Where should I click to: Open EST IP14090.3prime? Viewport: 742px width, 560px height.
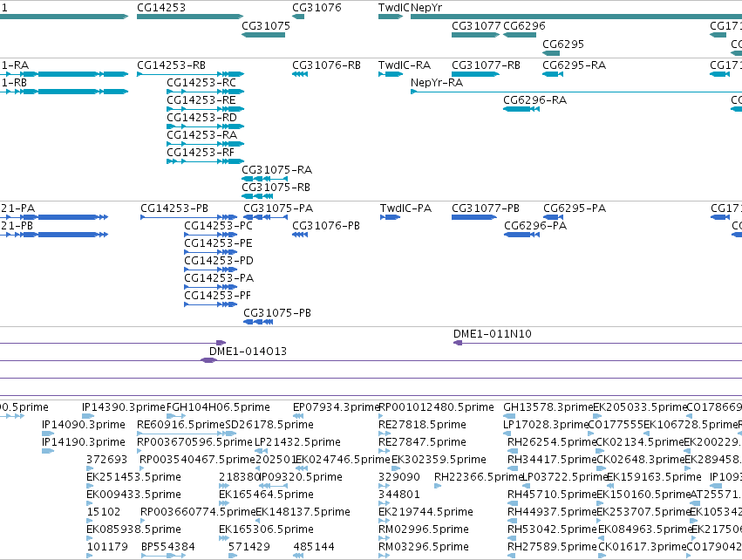pos(84,425)
